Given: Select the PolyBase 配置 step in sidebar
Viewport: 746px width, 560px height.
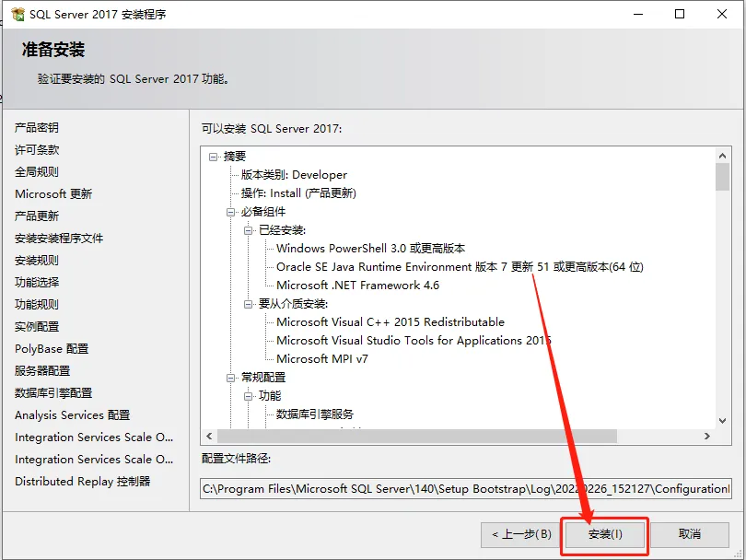Looking at the screenshot, I should (x=52, y=349).
